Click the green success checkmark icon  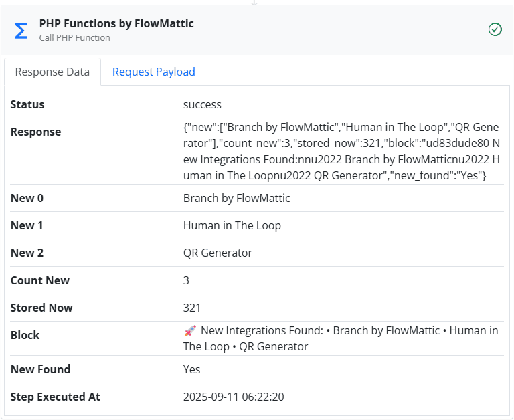(x=495, y=29)
